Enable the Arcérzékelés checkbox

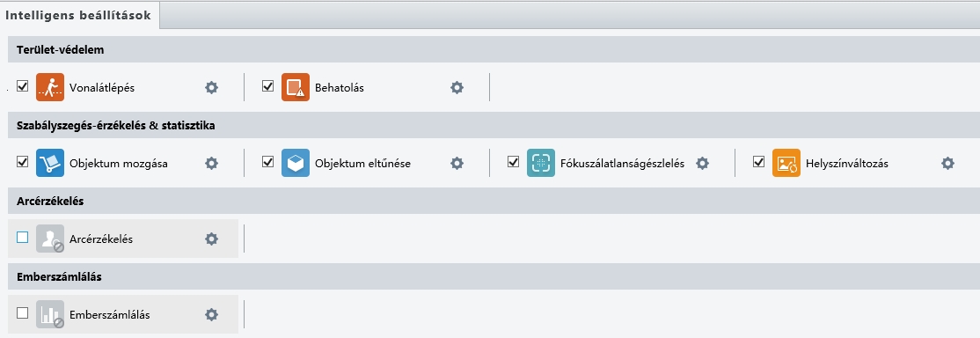[x=23, y=238]
